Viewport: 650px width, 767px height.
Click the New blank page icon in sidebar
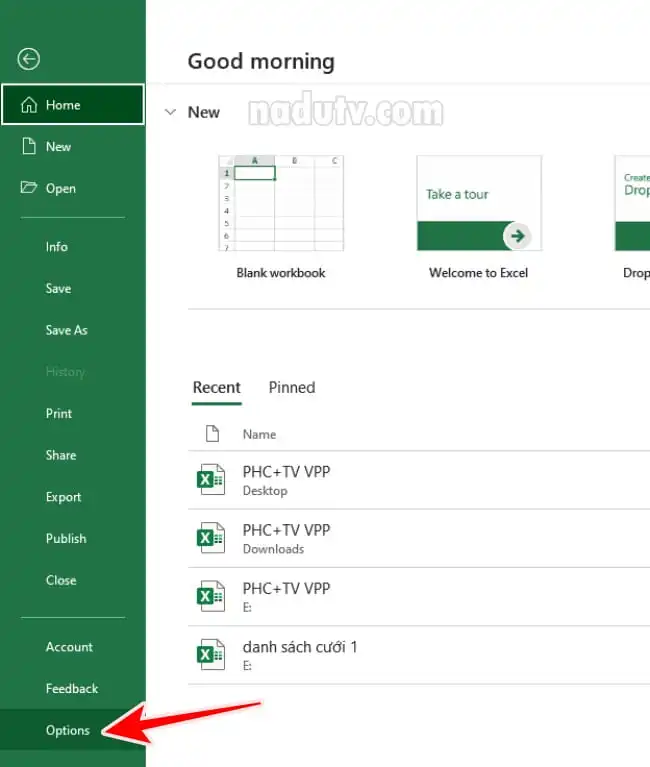[x=29, y=146]
